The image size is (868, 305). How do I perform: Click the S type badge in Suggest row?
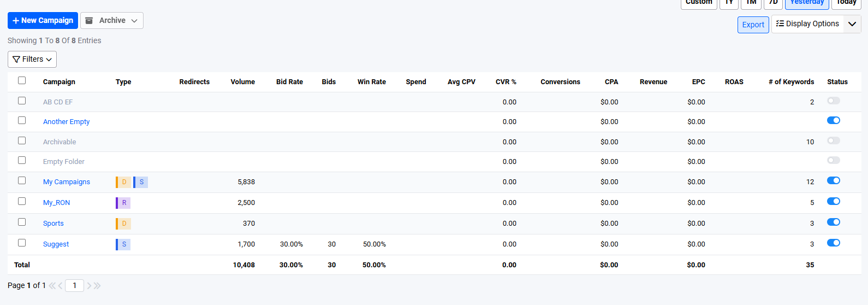click(123, 244)
